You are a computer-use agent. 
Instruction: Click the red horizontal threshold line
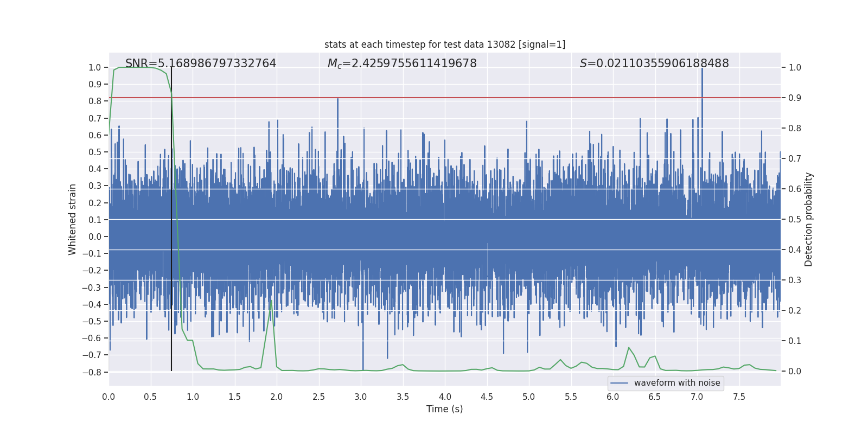pos(488,98)
